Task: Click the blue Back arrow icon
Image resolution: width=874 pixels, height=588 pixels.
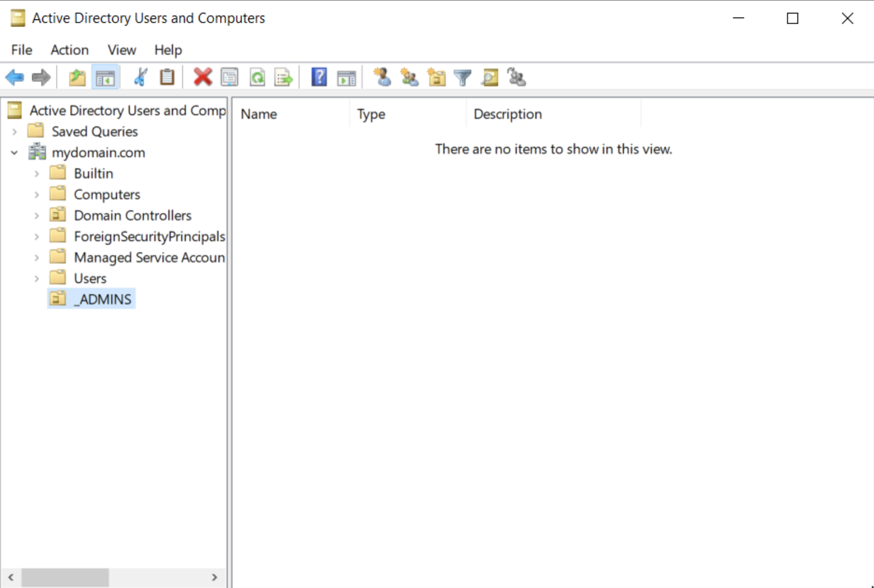Action: [15, 78]
